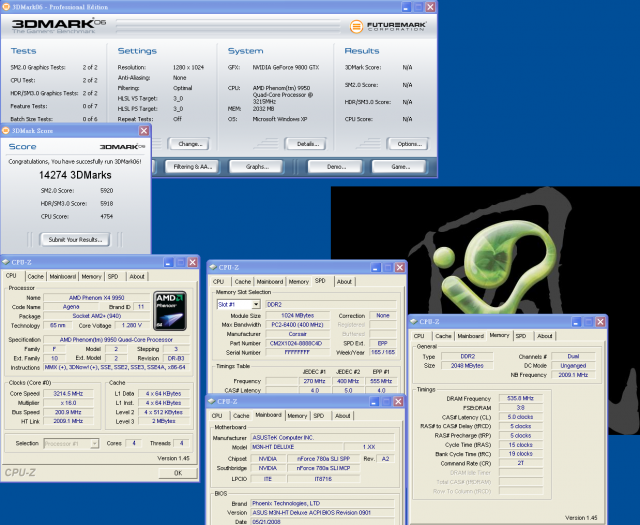Select About tab in CPU-Z processor window
The image size is (640, 525).
point(137,276)
